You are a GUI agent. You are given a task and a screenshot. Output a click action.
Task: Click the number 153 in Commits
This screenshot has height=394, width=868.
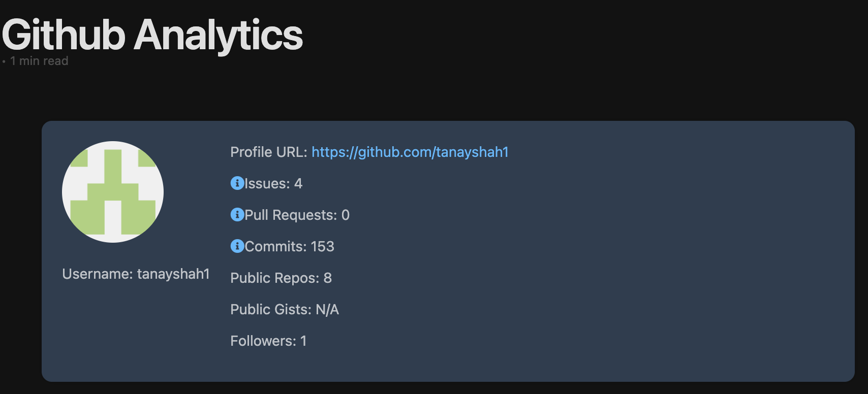[x=322, y=247]
